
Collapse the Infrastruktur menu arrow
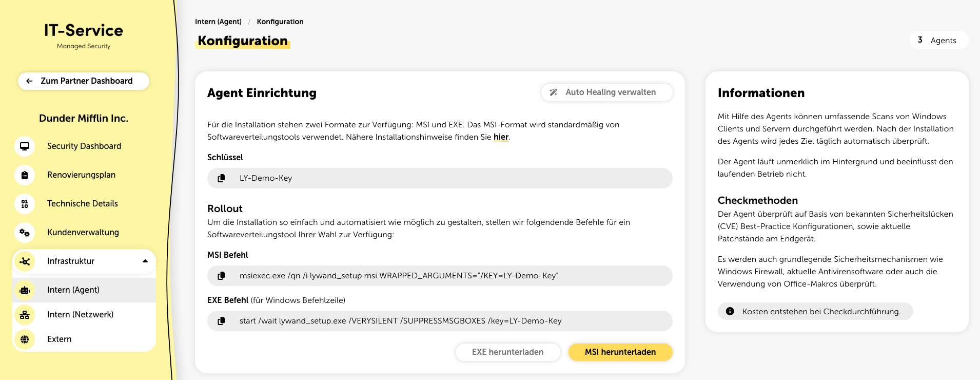pyautogui.click(x=145, y=261)
